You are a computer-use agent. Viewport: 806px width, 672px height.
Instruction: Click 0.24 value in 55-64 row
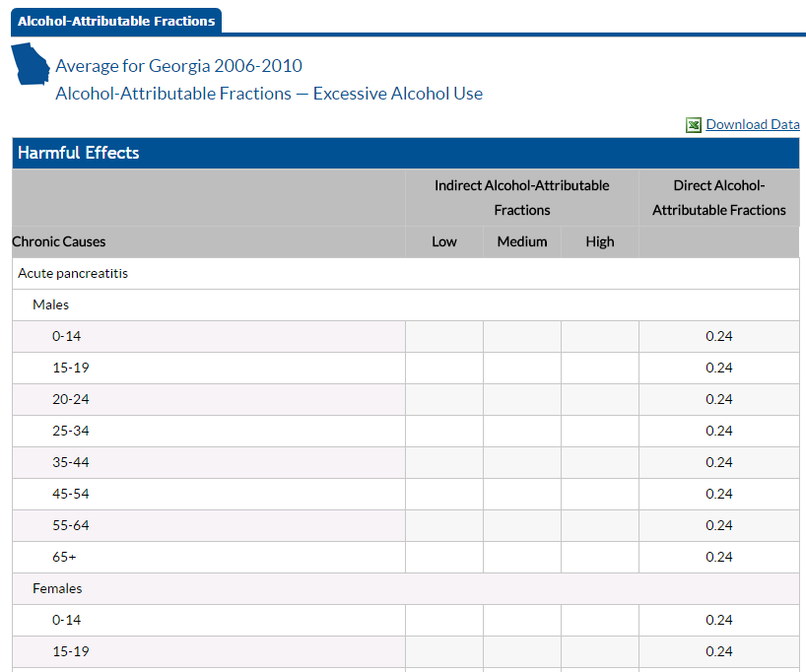(719, 525)
